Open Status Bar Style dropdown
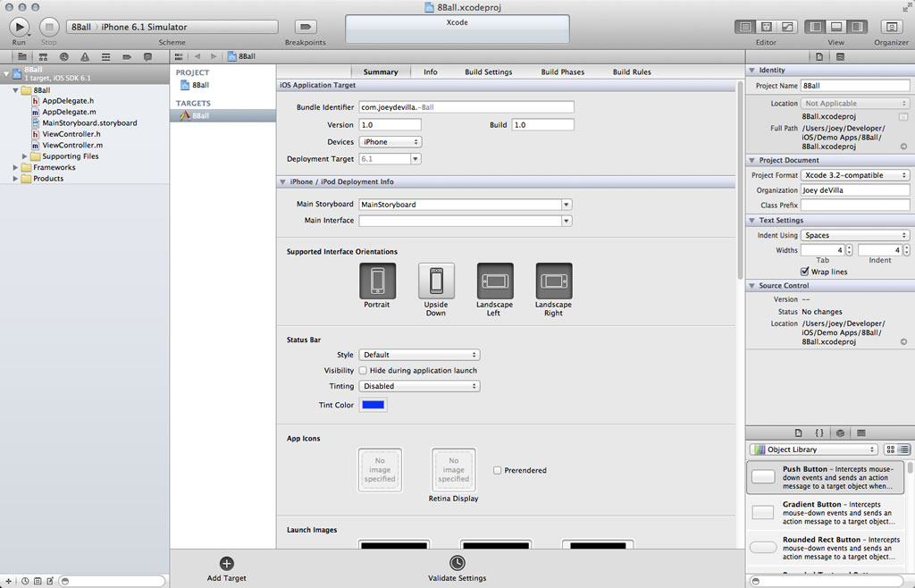This screenshot has height=588, width=915. [419, 355]
